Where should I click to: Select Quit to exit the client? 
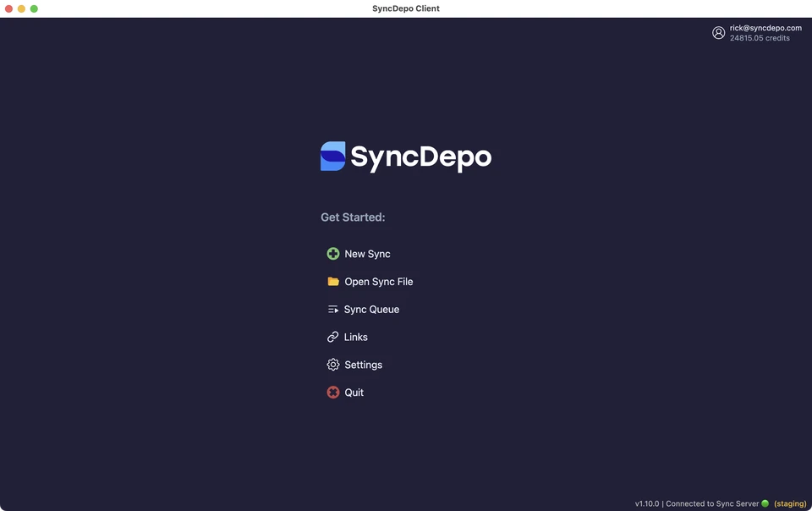[x=354, y=393]
